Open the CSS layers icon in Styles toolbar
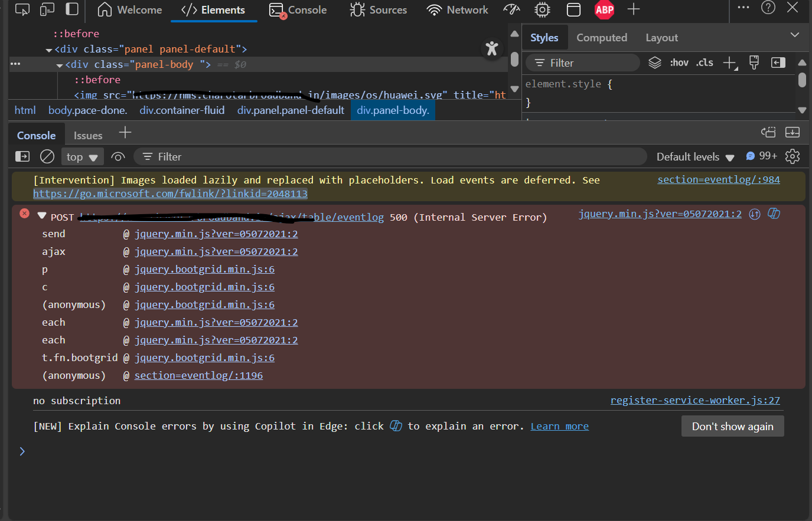Viewport: 812px width, 521px height. coord(654,62)
